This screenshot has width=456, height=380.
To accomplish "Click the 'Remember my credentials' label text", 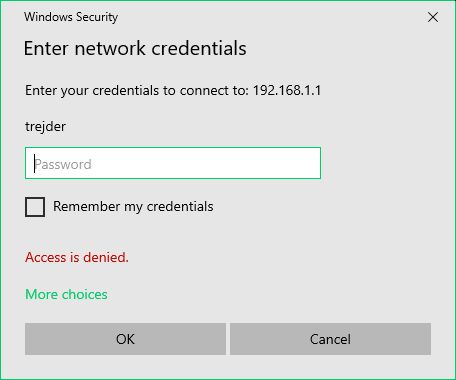I will pos(133,207).
